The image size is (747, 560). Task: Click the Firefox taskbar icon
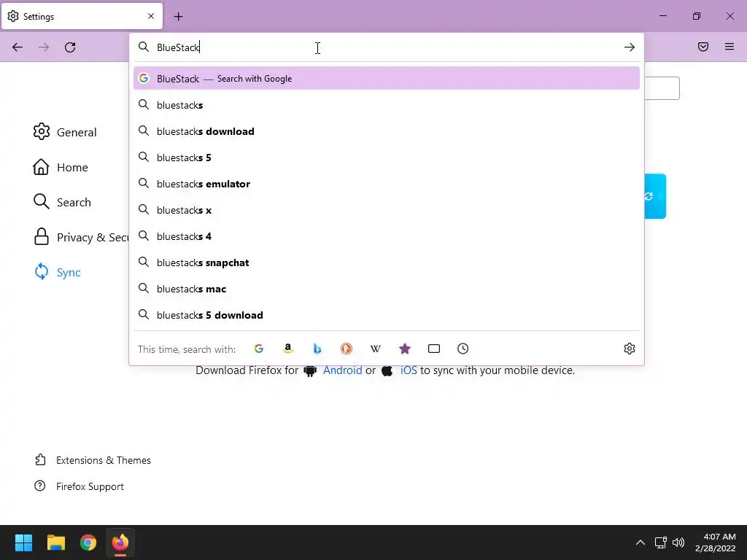(x=120, y=542)
